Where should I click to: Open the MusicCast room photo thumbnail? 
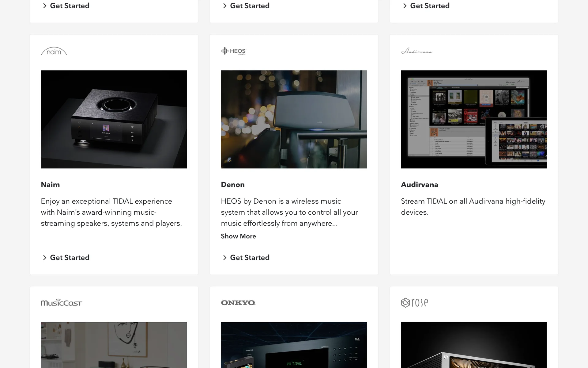click(114, 345)
